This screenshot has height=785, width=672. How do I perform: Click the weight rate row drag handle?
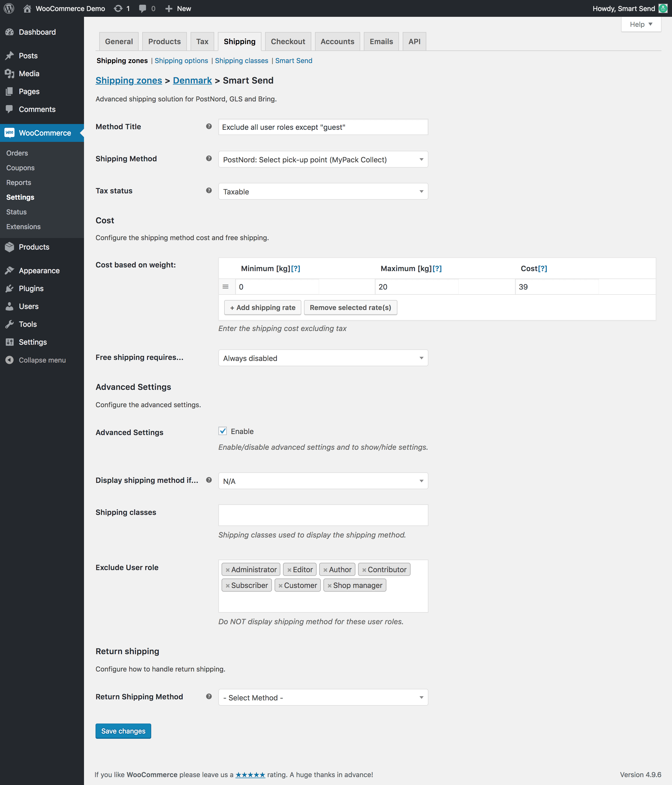click(x=226, y=287)
